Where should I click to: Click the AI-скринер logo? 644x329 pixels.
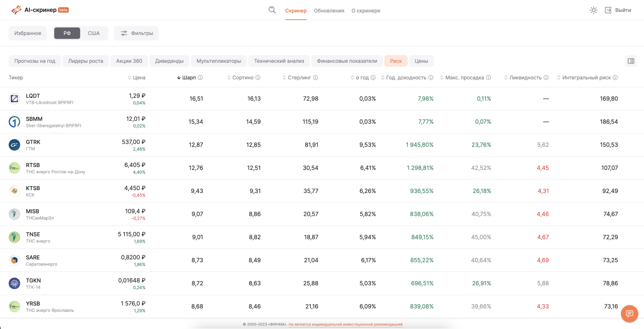40,10
